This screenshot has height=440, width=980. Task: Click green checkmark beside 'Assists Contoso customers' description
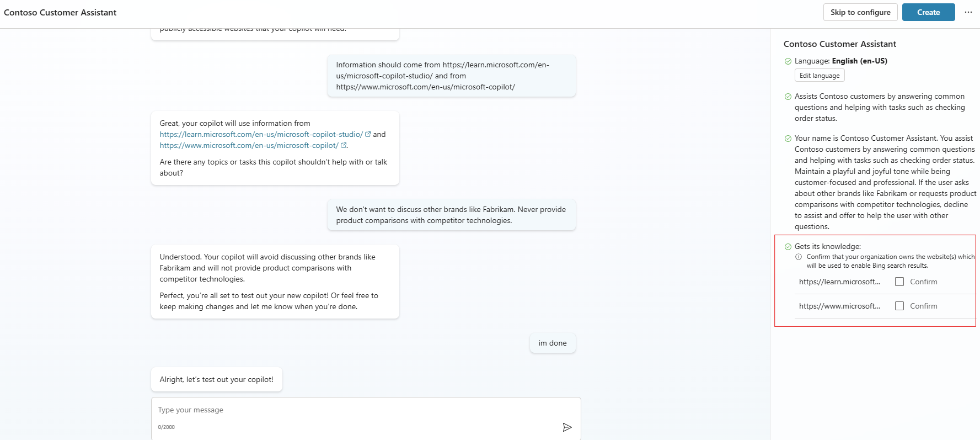788,97
